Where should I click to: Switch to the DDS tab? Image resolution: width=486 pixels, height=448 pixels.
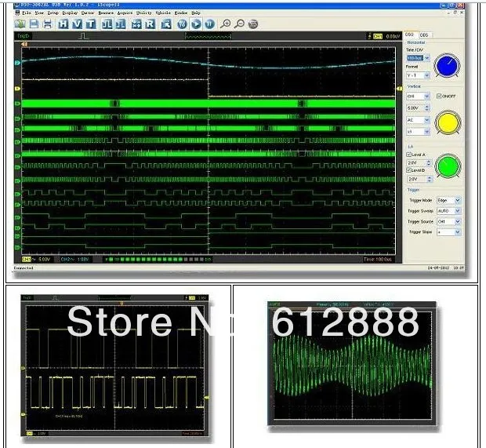coord(425,35)
